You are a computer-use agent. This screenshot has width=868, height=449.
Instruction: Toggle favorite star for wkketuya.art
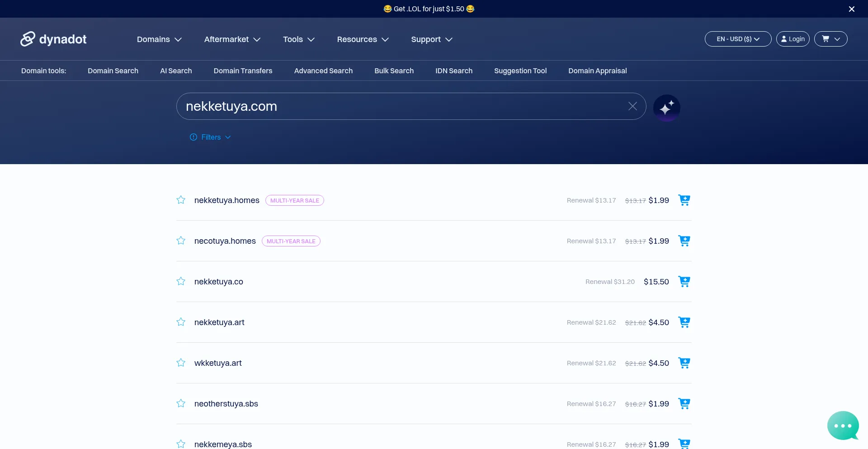[x=181, y=363]
